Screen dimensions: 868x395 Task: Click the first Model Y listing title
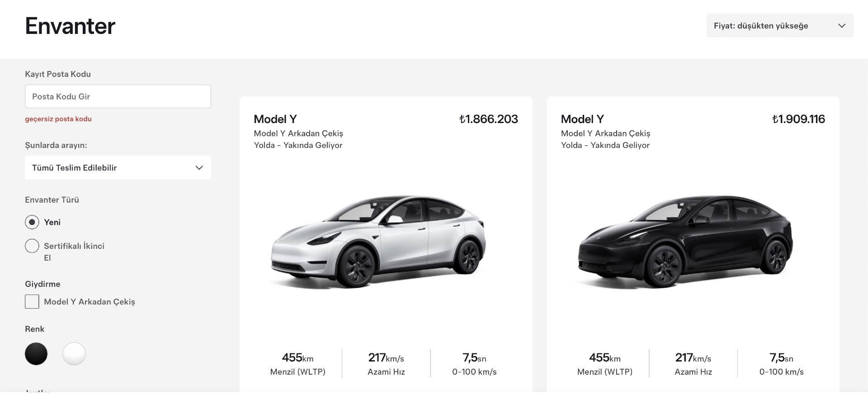[x=275, y=119]
